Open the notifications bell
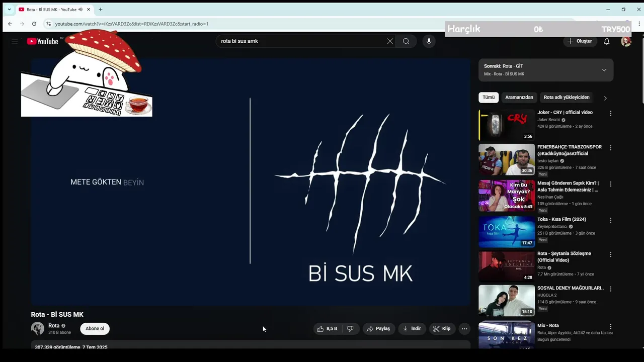The width and height of the screenshot is (644, 362). coord(607,41)
